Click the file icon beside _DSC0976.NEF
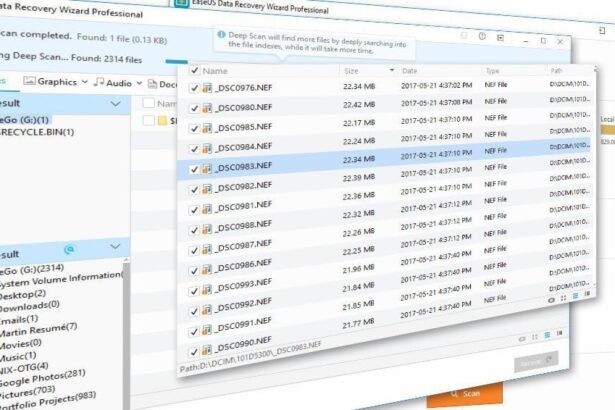The height and width of the screenshot is (410, 615). [x=207, y=87]
